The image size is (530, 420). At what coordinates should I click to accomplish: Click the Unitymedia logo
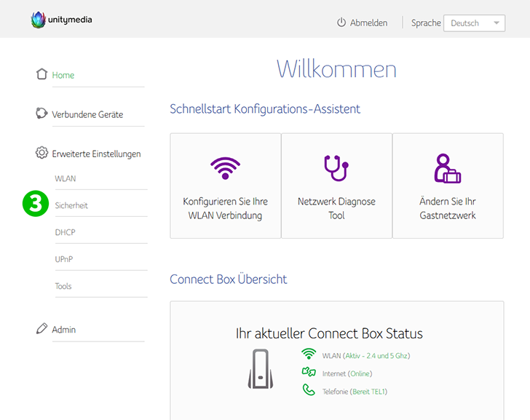pyautogui.click(x=61, y=20)
